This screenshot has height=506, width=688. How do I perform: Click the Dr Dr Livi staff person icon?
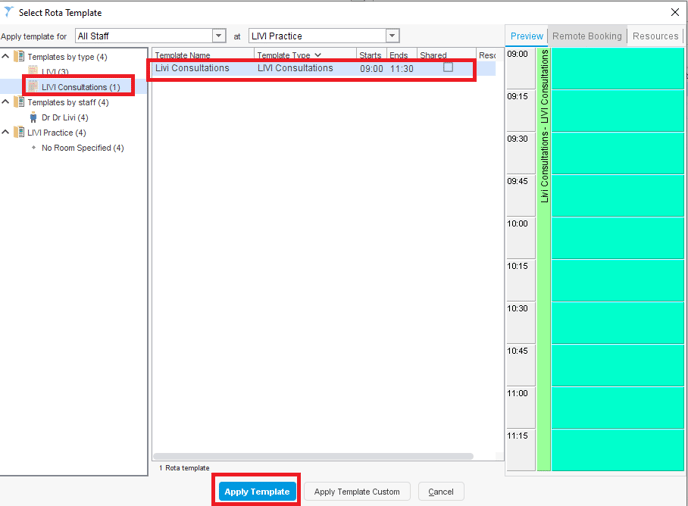[33, 117]
